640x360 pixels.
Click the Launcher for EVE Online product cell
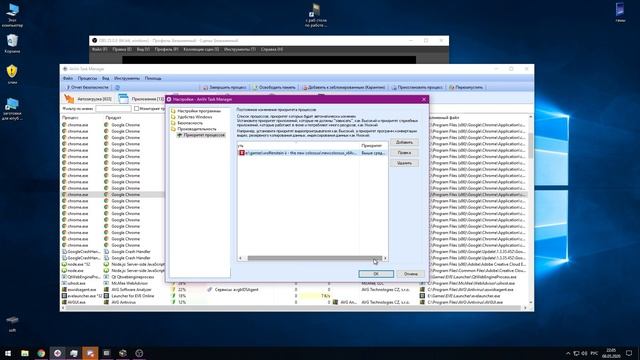click(x=133, y=296)
